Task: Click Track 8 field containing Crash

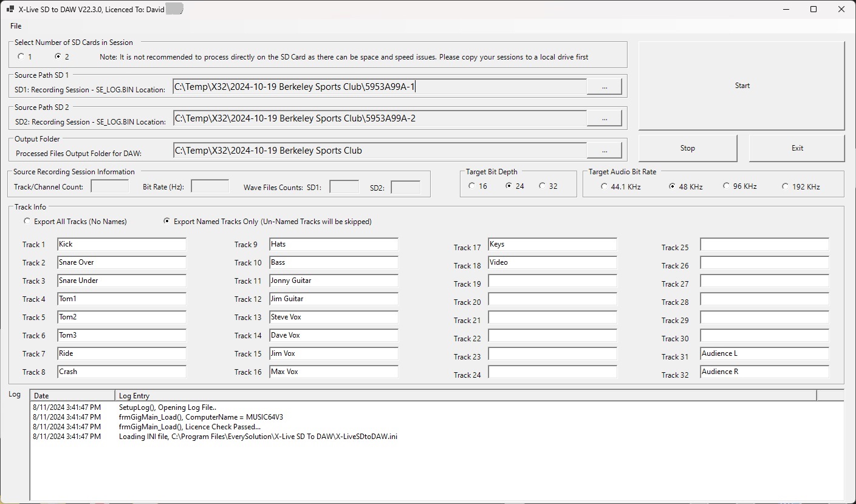Action: coord(122,372)
